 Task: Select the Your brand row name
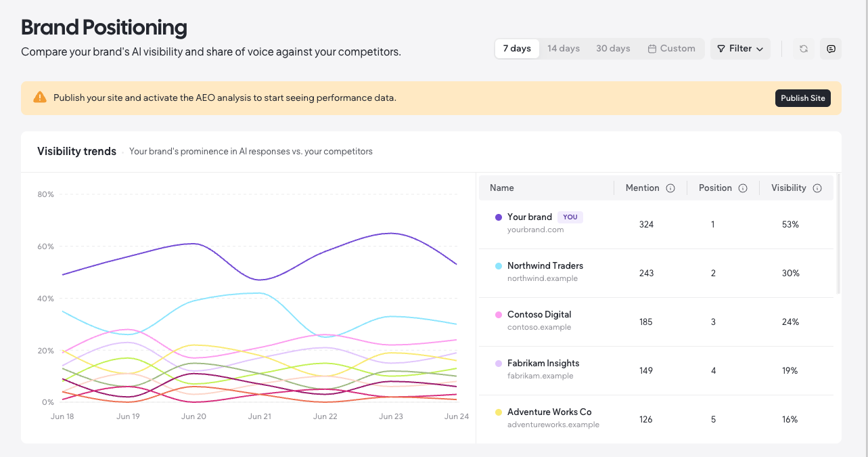click(530, 217)
